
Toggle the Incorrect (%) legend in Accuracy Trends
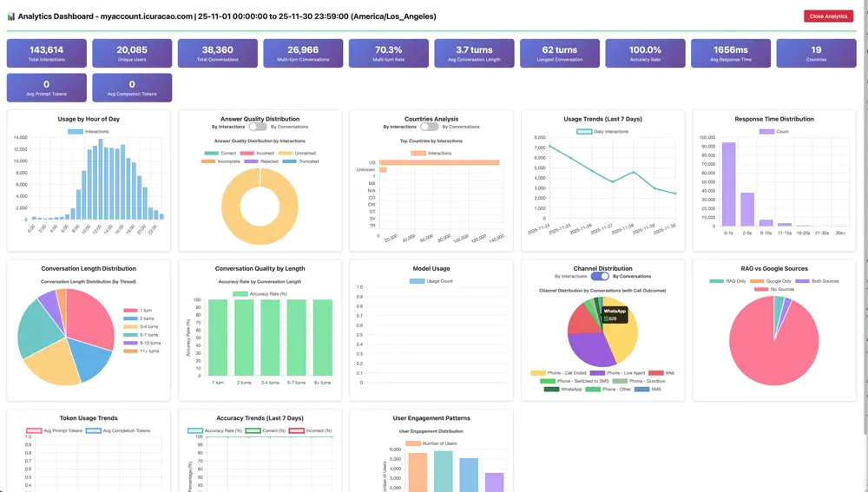[311, 430]
